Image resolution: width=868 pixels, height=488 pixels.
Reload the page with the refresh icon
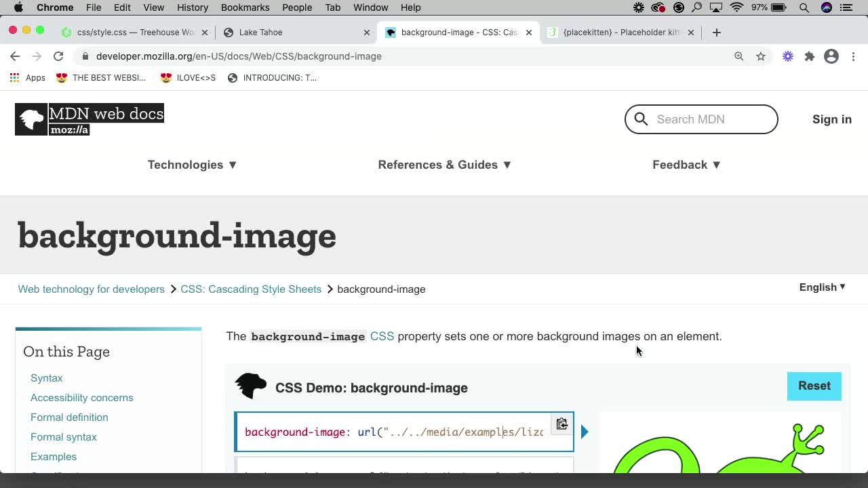(58, 56)
